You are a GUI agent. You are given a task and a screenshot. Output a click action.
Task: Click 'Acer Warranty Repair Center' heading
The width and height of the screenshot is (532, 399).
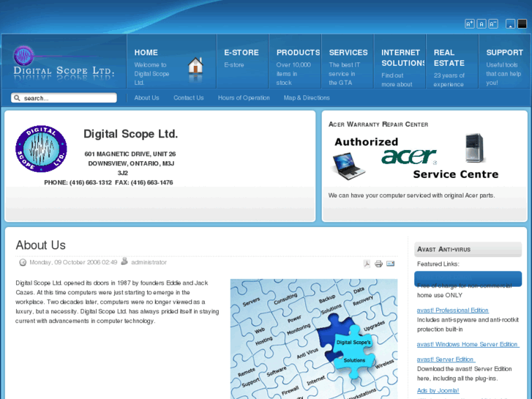tap(378, 124)
